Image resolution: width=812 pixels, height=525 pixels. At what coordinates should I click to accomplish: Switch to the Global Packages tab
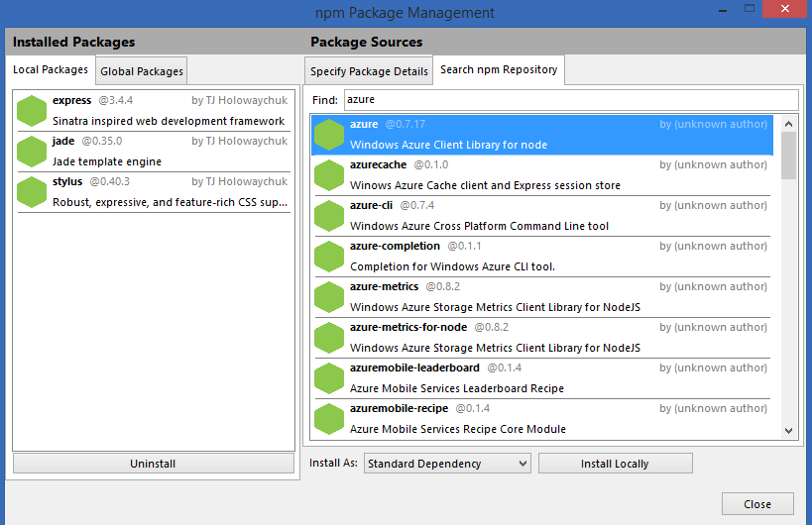click(x=142, y=71)
